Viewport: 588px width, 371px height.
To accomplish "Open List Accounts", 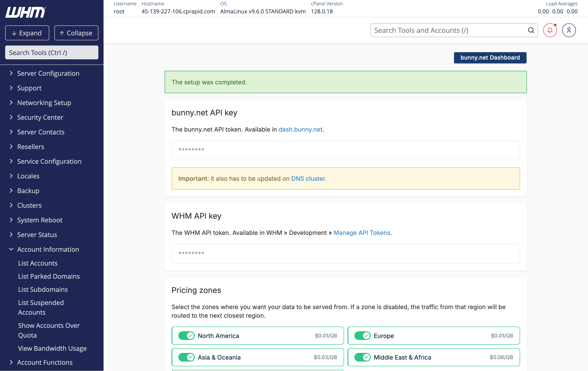I will point(38,263).
